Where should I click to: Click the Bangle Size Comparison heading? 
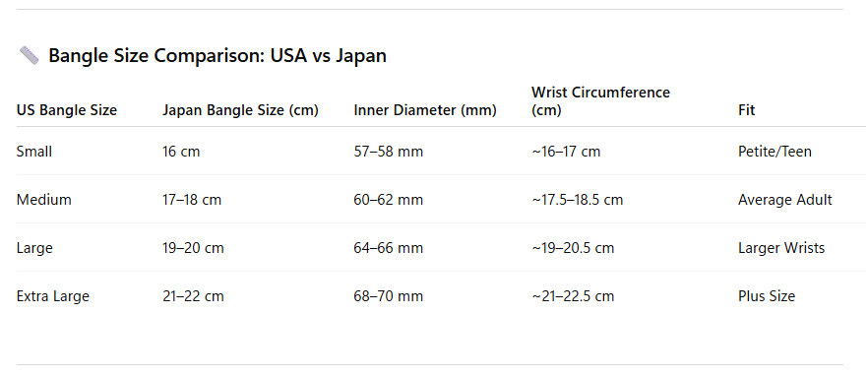point(217,56)
